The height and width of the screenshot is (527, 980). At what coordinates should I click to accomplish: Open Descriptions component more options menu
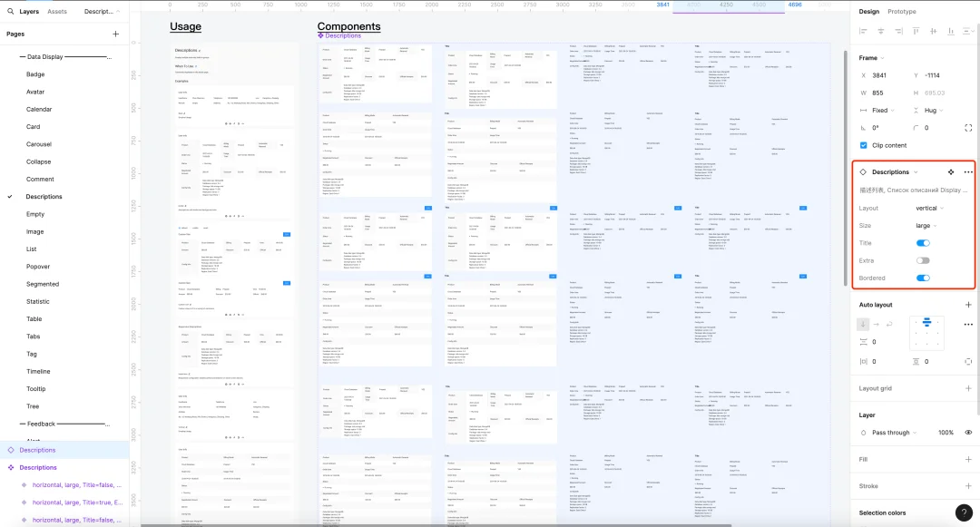[968, 171]
